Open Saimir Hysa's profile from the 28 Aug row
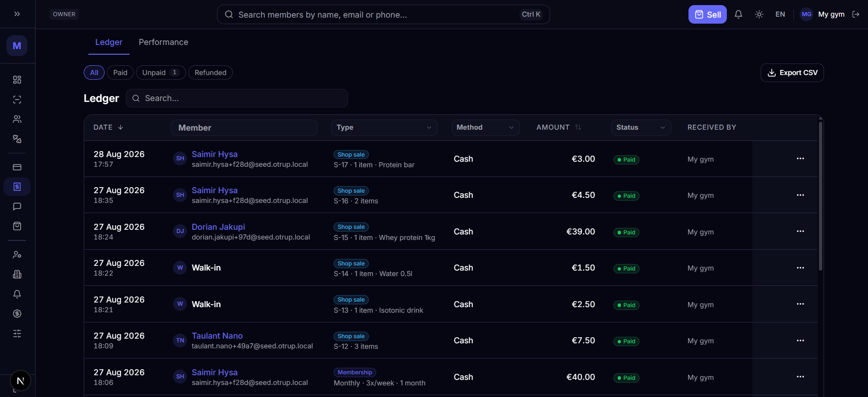 [215, 154]
